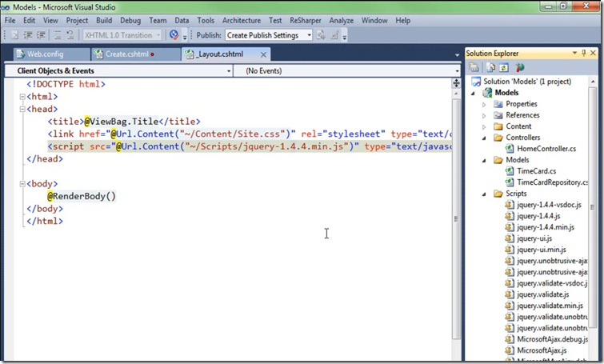Close the Solution Explorer panel
Screen dimensions: 604x364
click(x=594, y=53)
